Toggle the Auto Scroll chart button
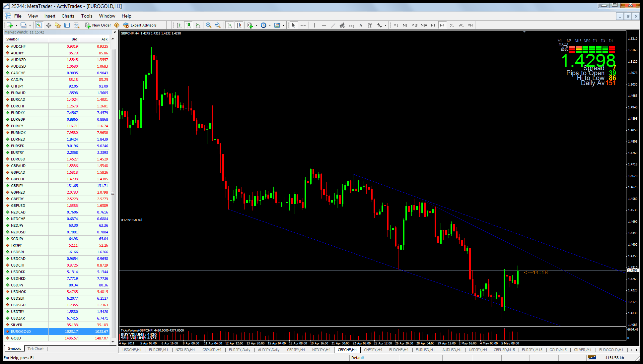The height and width of the screenshot is (364, 643). [229, 25]
